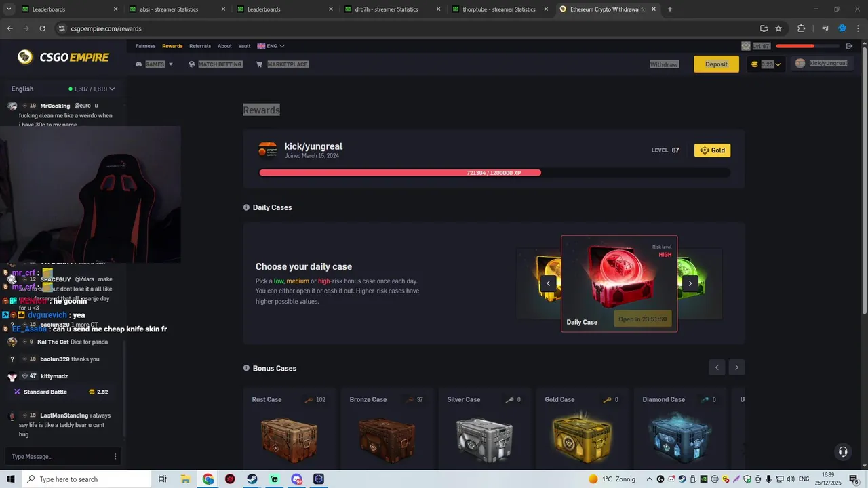Select the Silver Case thumbnail
The image size is (868, 488).
click(x=484, y=439)
